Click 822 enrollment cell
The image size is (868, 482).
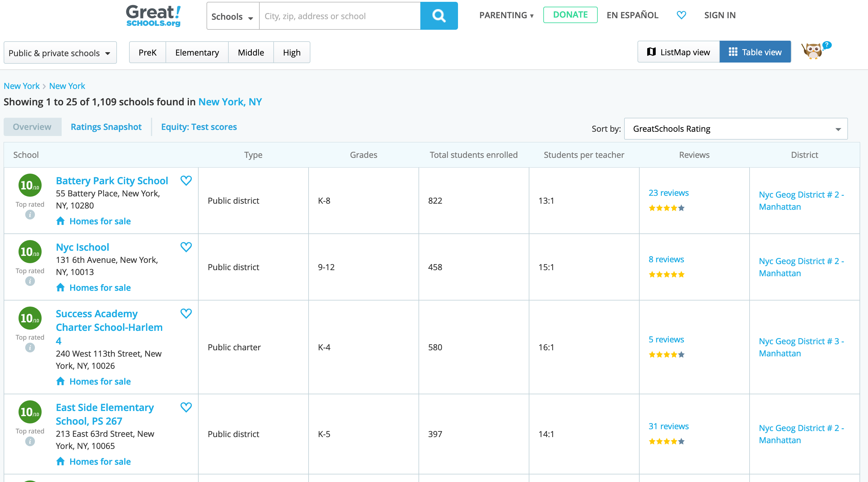coord(474,201)
